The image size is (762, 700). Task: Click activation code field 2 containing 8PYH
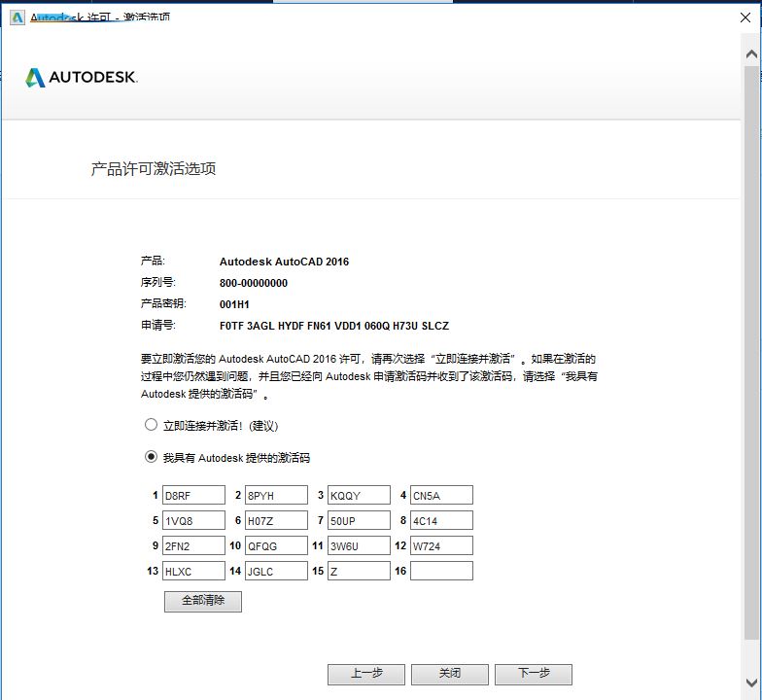276,495
